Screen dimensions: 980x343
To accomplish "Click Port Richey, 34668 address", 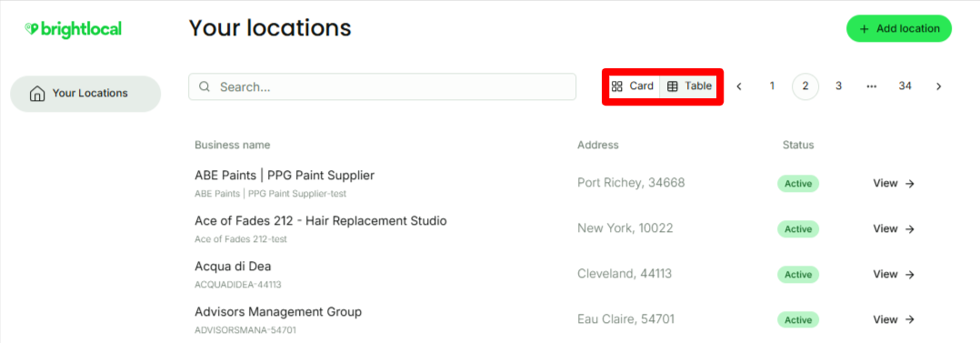I will (631, 183).
